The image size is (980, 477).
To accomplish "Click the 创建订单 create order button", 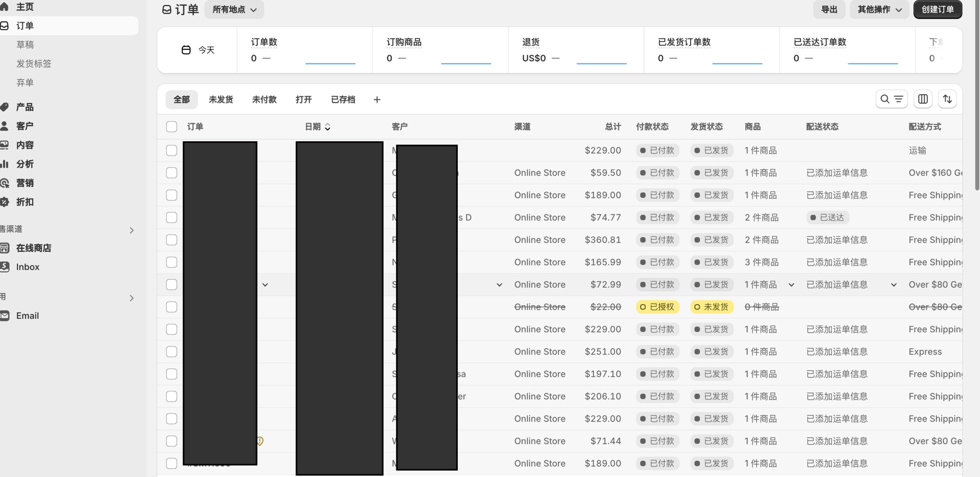I will [937, 10].
